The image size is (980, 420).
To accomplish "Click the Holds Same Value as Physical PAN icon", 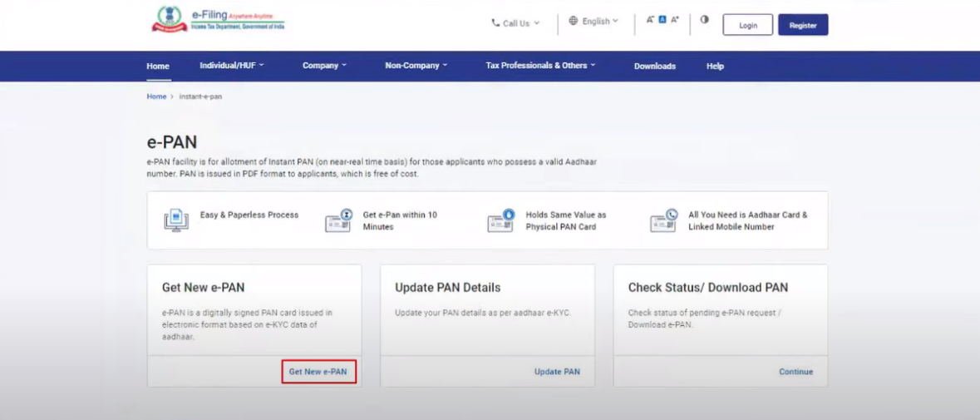I will [x=500, y=220].
